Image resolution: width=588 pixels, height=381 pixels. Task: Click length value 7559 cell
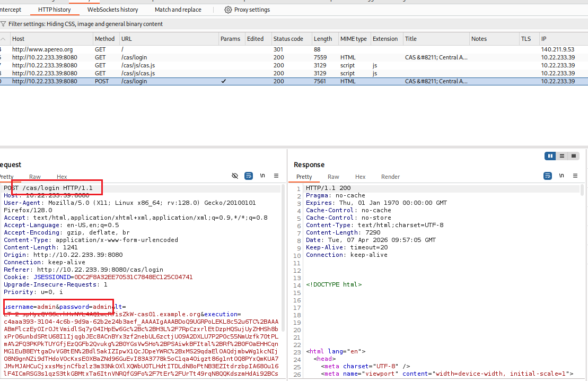coord(320,57)
